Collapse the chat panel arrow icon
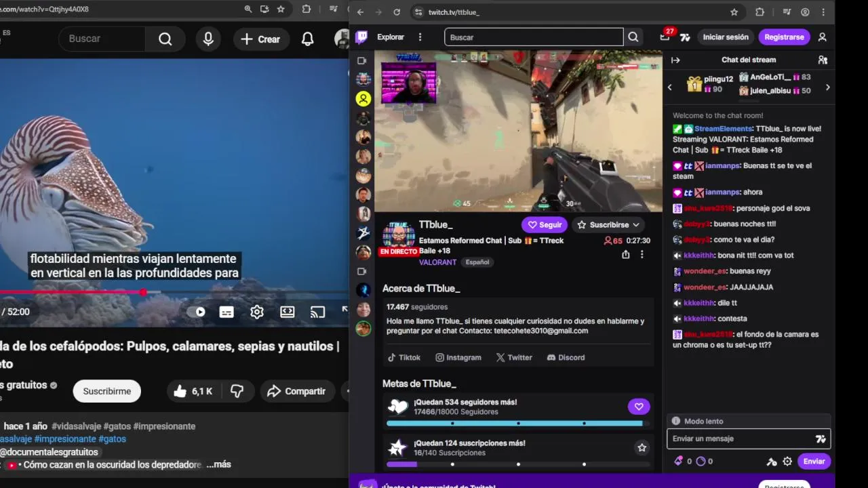Viewport: 868px width, 488px height. tap(675, 60)
